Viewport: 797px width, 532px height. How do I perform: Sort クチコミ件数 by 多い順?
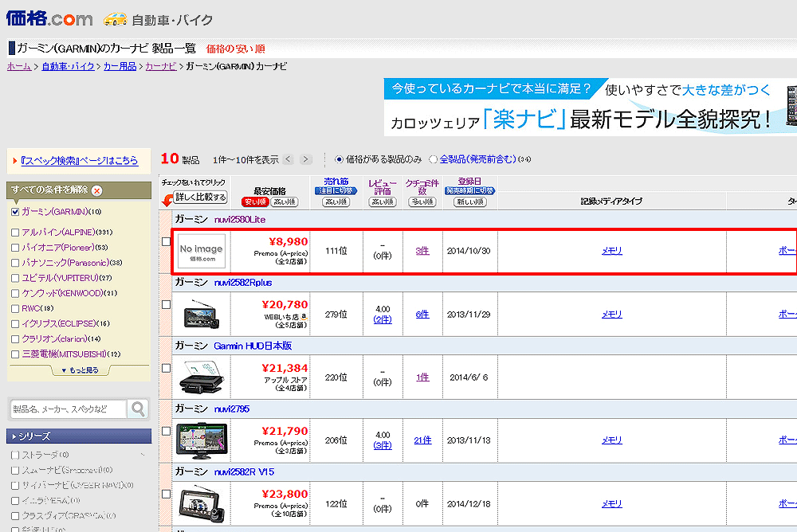pyautogui.click(x=422, y=201)
